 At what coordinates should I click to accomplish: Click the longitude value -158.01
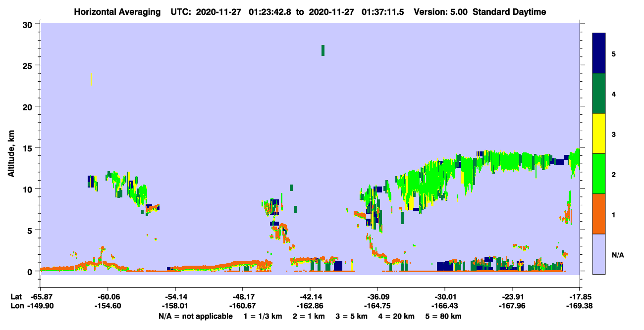[x=175, y=306]
